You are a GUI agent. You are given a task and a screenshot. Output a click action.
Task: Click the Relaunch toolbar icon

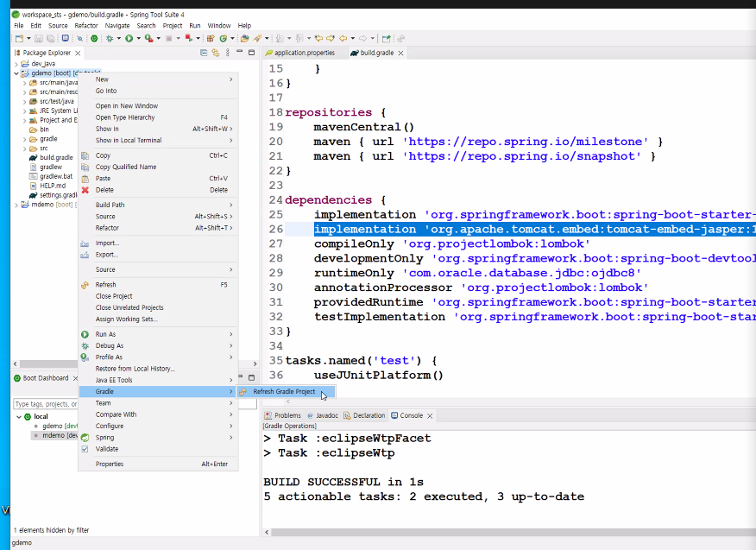[x=188, y=38]
